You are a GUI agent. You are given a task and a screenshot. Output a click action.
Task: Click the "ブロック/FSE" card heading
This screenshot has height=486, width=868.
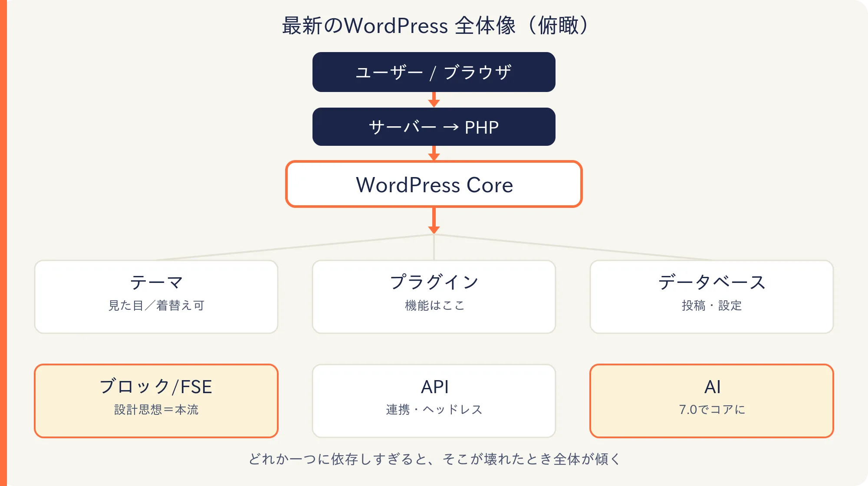pyautogui.click(x=156, y=387)
